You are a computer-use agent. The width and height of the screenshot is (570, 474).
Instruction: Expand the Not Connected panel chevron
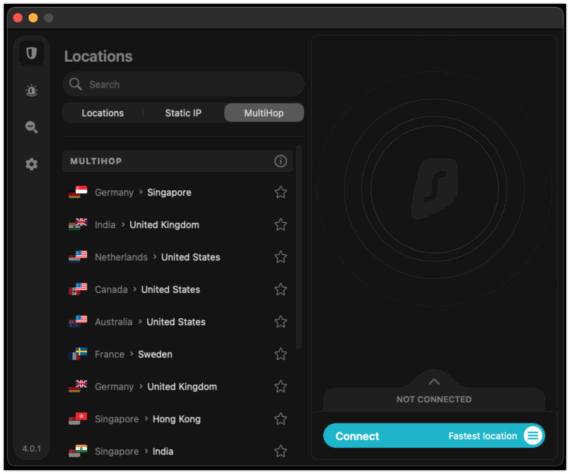[434, 382]
